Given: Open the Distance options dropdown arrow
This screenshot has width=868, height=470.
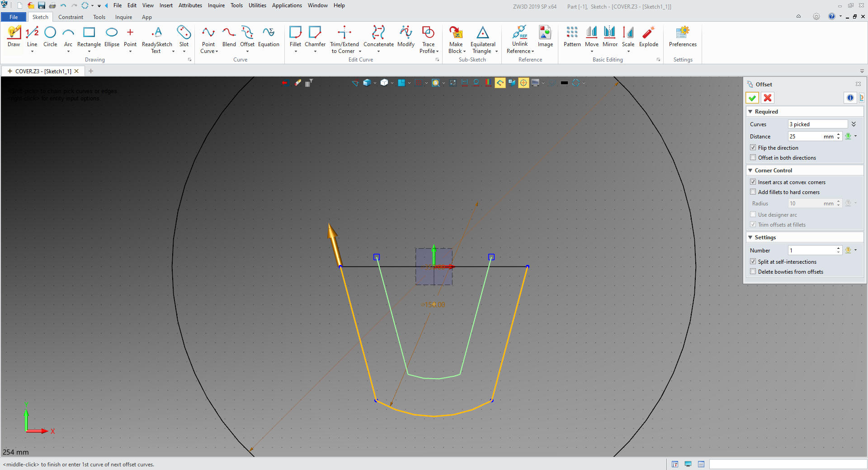Looking at the screenshot, I should pyautogui.click(x=856, y=136).
